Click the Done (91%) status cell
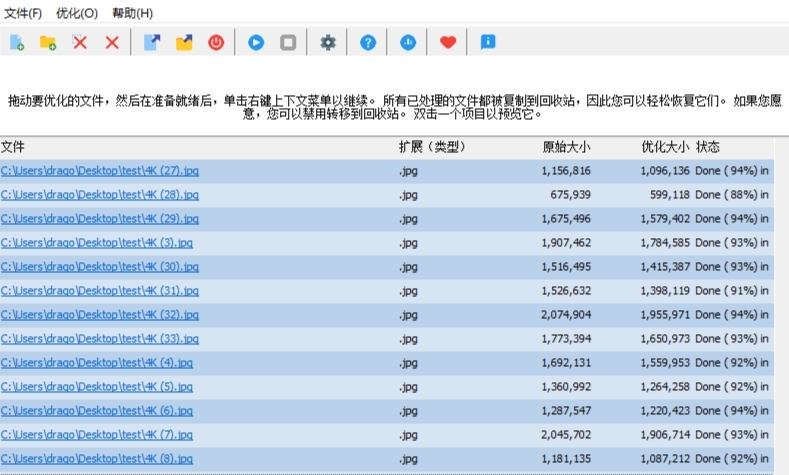This screenshot has width=789, height=475. [x=732, y=291]
